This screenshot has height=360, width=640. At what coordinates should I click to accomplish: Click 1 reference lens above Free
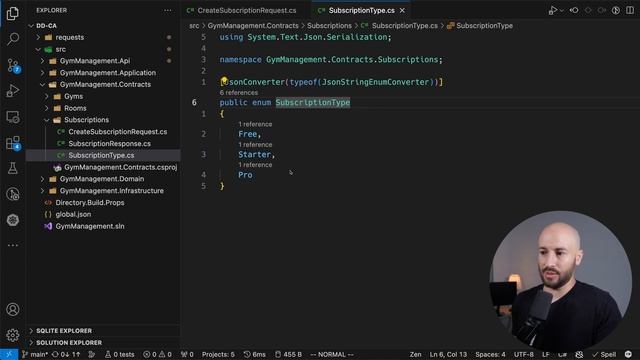(255, 124)
